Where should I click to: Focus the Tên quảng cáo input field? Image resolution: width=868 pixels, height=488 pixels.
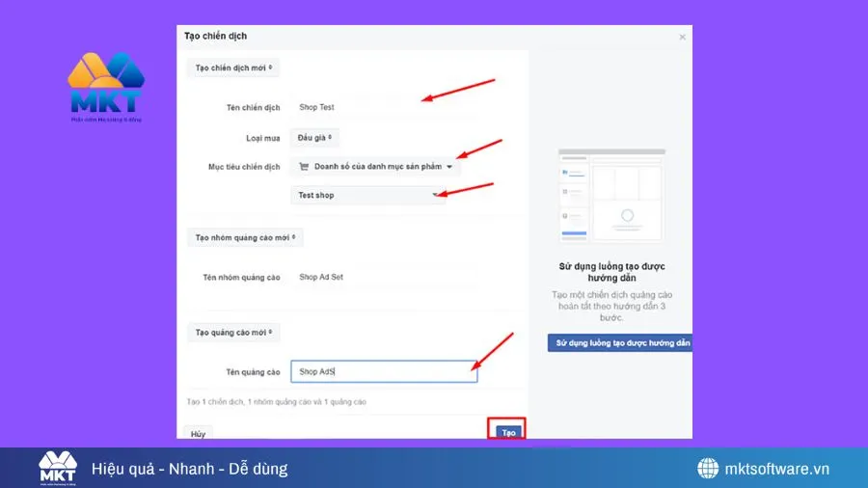coord(384,372)
